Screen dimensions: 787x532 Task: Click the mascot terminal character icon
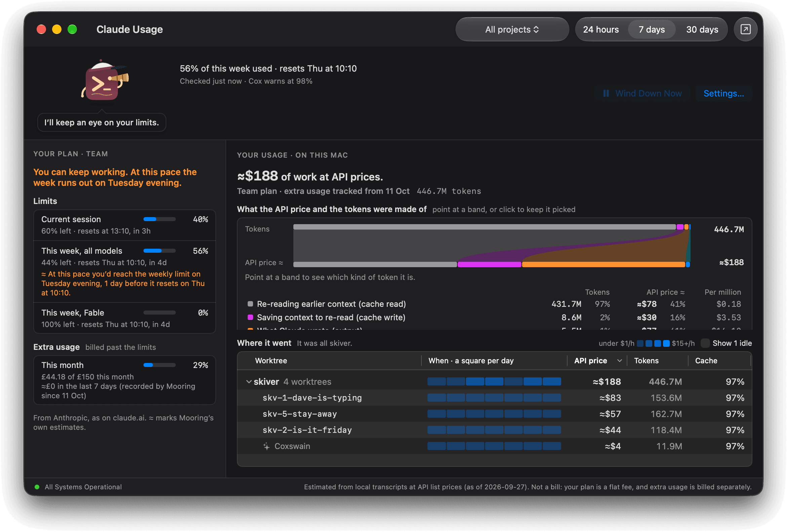tap(105, 81)
